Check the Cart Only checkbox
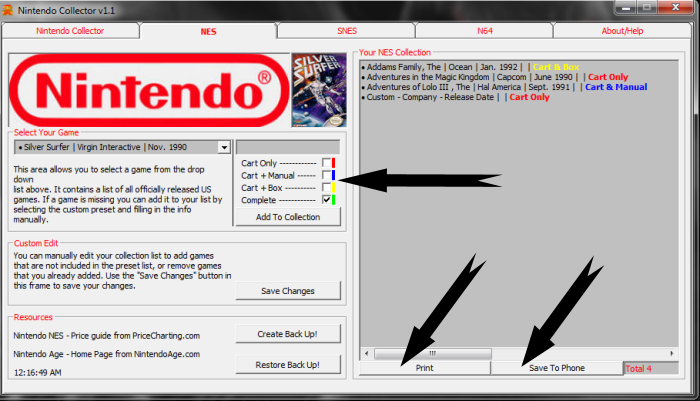Image resolution: width=700 pixels, height=401 pixels. (x=326, y=163)
